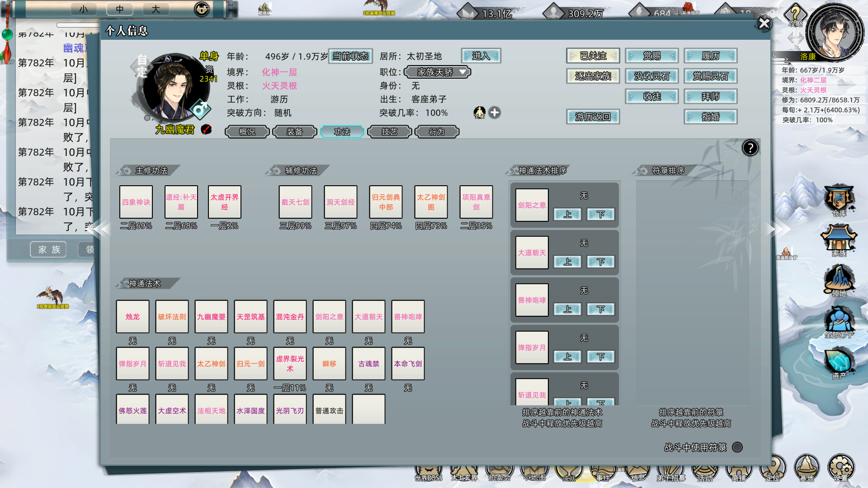
Task: Click the help question mark icon
Action: (x=750, y=148)
